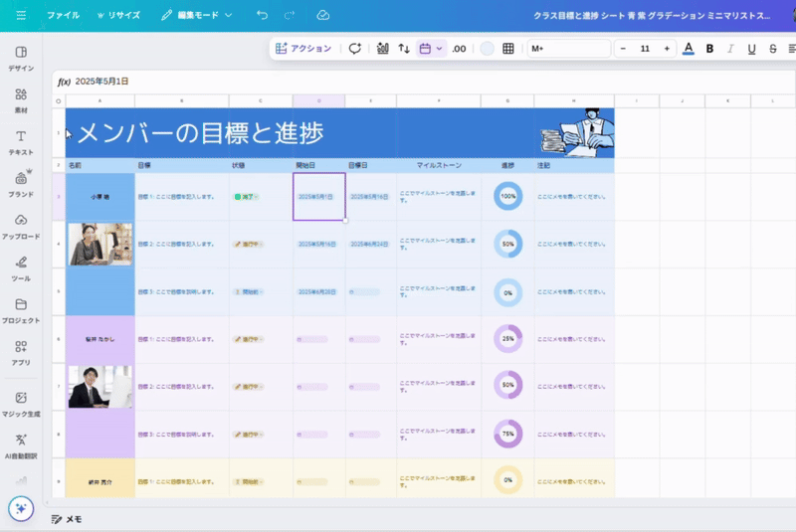
Task: Toggle underline formatting
Action: pyautogui.click(x=751, y=48)
